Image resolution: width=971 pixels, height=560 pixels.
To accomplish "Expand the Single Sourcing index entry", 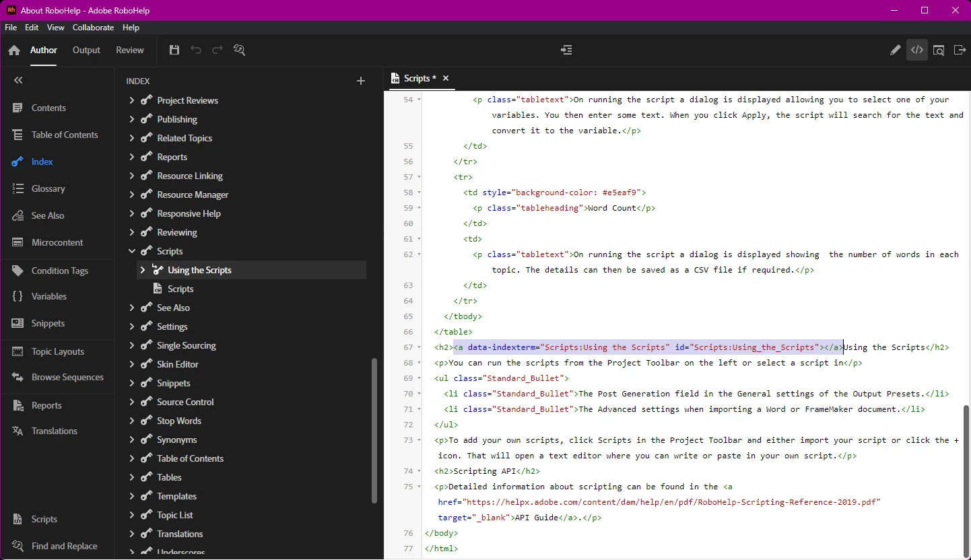I will click(132, 345).
